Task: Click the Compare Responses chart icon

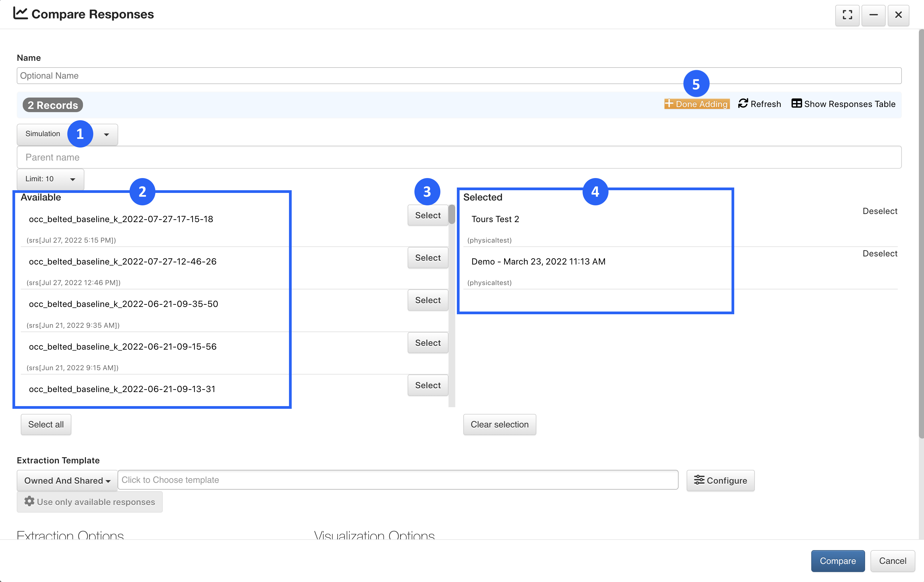Action: (20, 14)
